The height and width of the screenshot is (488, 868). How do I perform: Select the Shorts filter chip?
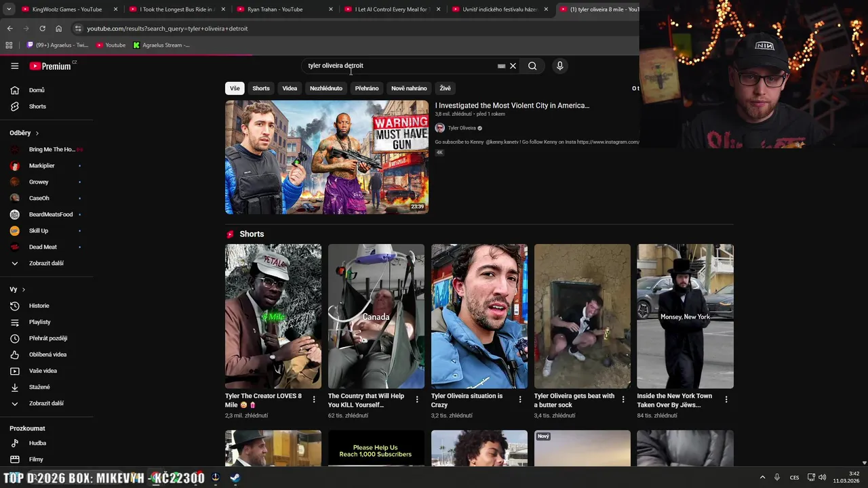click(261, 88)
